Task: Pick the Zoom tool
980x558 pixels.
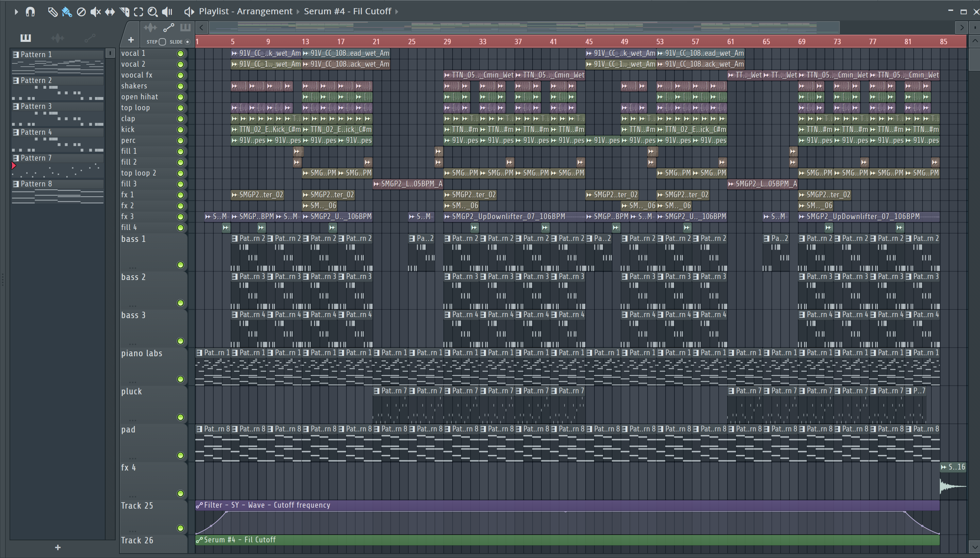Action: [152, 12]
